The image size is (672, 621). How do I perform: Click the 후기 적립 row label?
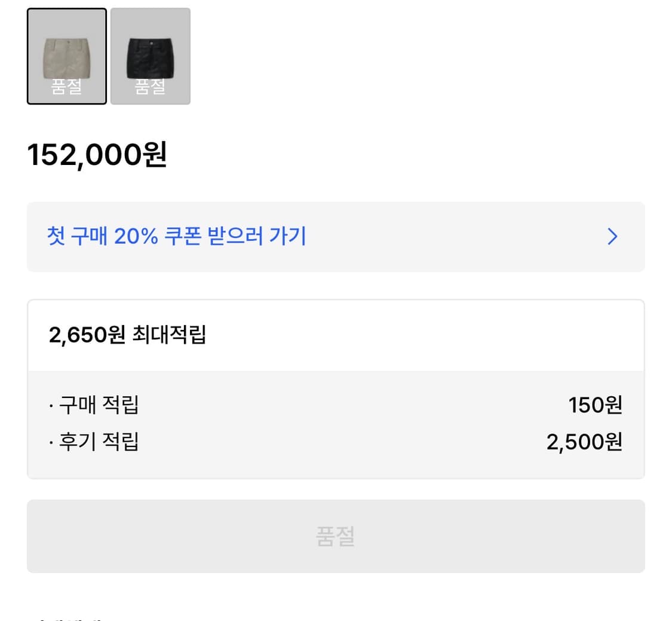coord(99,442)
